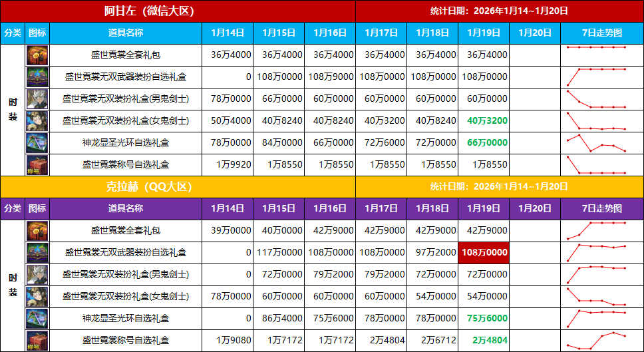Click 男鬼剑士 gift box icon in 阿甘左 table

[x=37, y=99]
